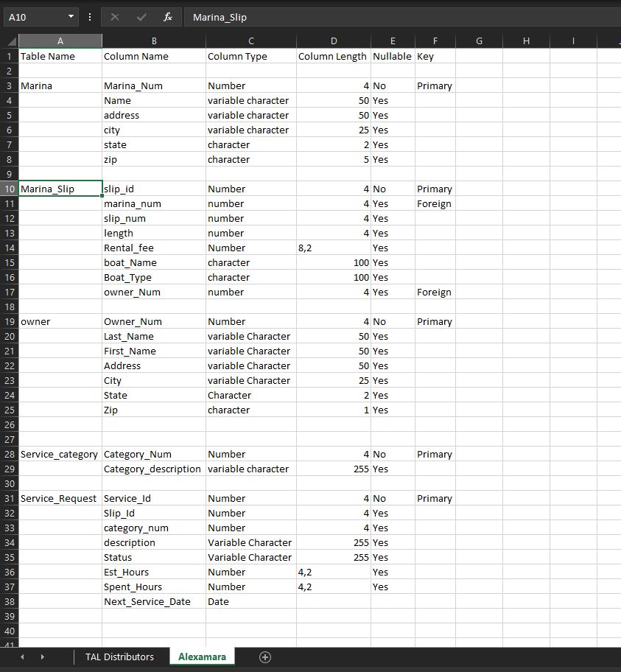Click the cell containing Marina_Slip

tap(60, 189)
